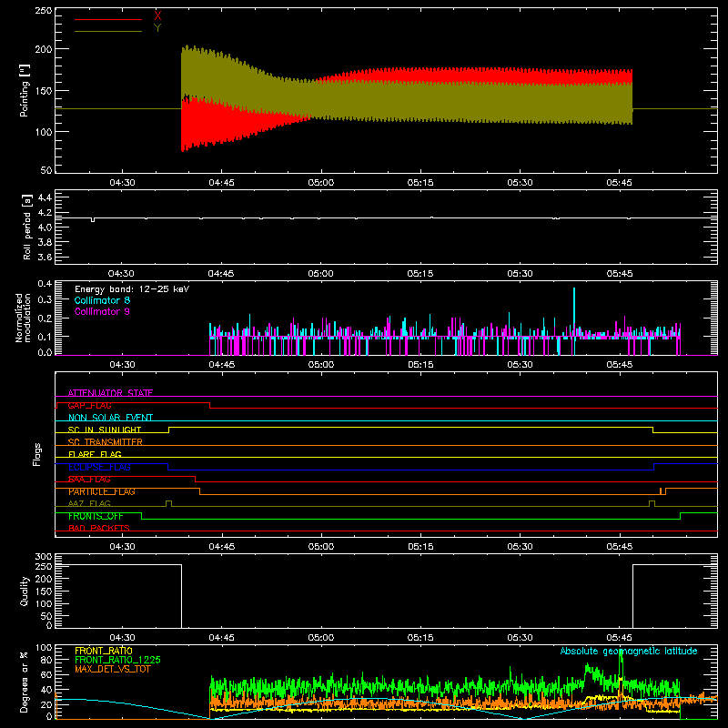This screenshot has width=728, height=728.
Task: Click the 05:15 tick under Roll period plot
Action: (420, 274)
